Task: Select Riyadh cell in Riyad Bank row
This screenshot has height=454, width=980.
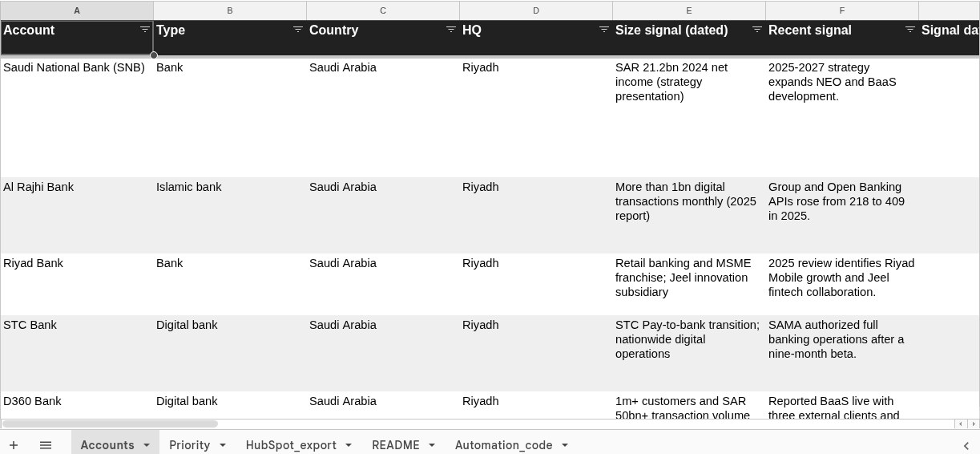Action: pyautogui.click(x=536, y=285)
